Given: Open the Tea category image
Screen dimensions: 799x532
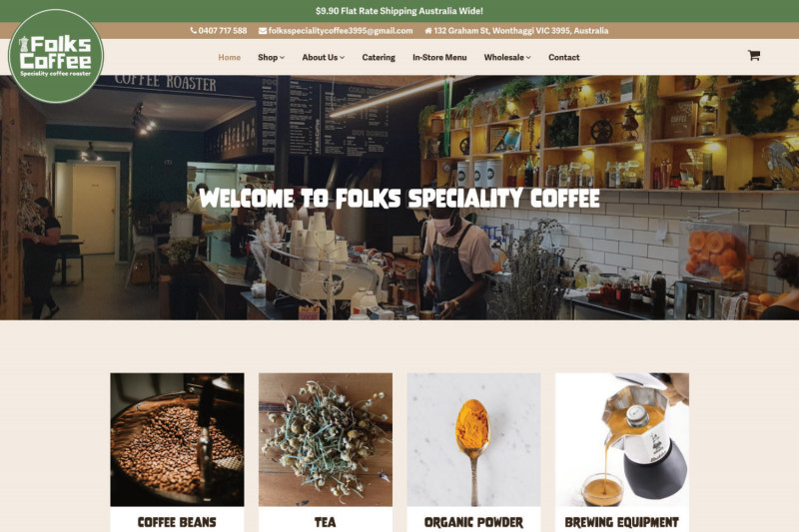Looking at the screenshot, I should (x=326, y=439).
